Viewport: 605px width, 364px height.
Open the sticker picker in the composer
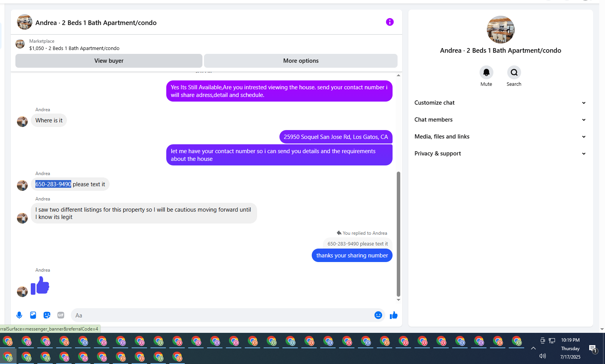(x=47, y=315)
